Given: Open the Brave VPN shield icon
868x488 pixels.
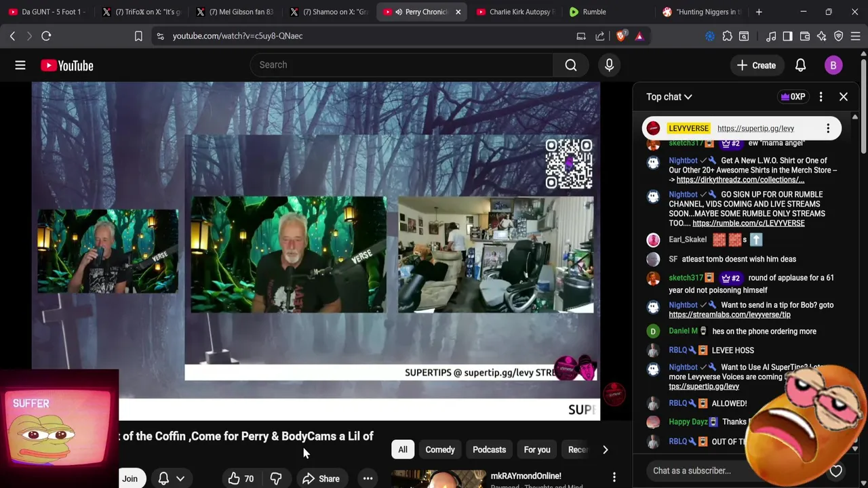Looking at the screenshot, I should 839,36.
